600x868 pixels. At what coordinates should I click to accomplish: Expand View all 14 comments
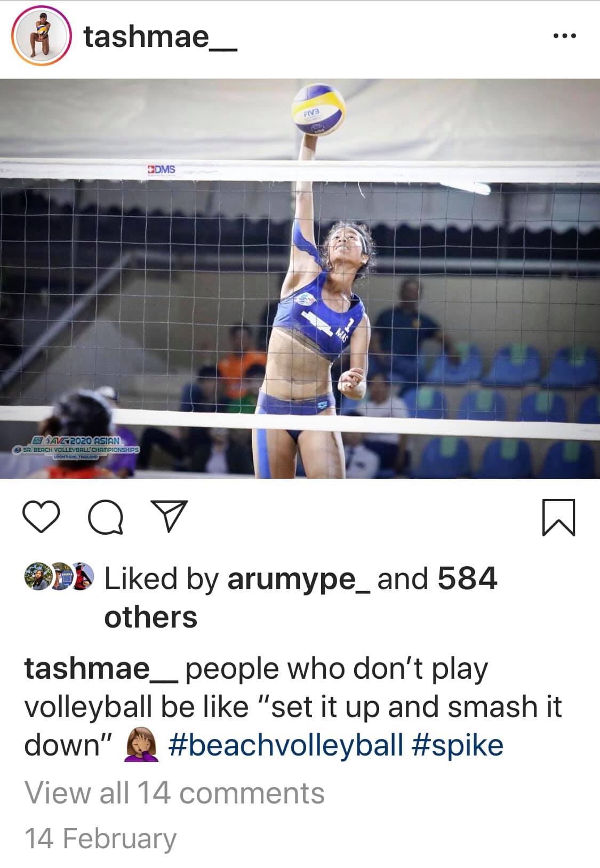click(174, 792)
